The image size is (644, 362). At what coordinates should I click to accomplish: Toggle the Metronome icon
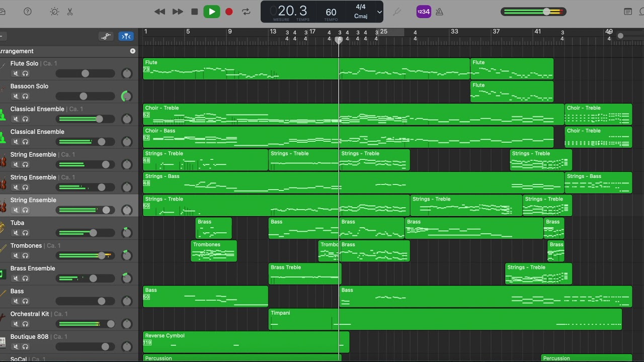coord(439,12)
